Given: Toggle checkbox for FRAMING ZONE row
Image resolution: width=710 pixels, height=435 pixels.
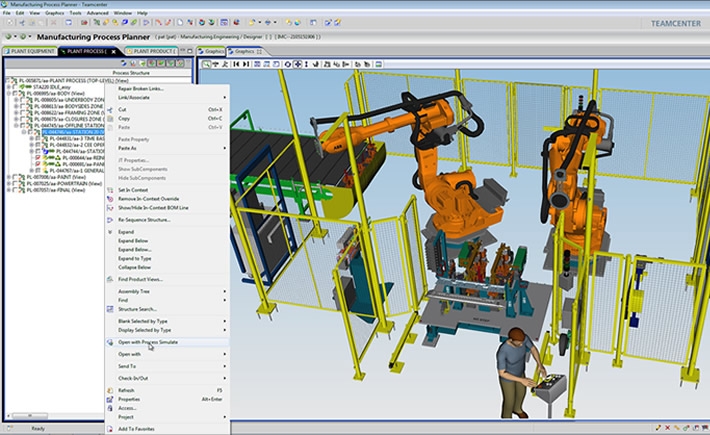Looking at the screenshot, I should (x=23, y=113).
